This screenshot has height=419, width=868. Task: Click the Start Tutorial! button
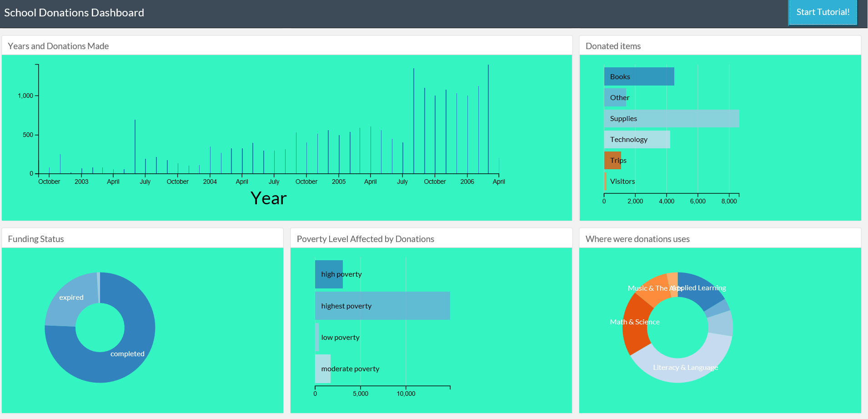click(823, 12)
